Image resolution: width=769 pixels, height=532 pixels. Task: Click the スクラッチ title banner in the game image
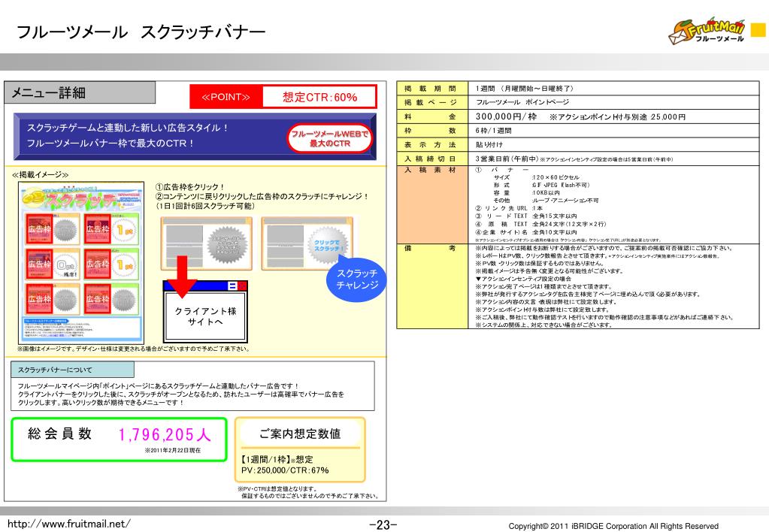click(83, 198)
